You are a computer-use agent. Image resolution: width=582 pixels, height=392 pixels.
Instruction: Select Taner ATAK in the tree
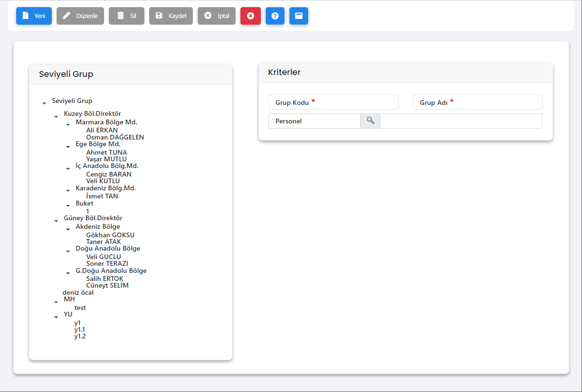(x=104, y=242)
